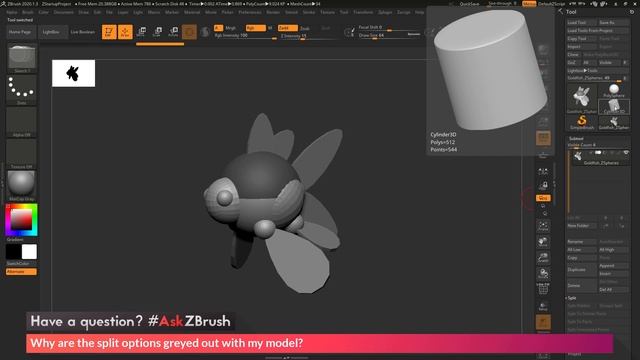Open the Alpha Off selector
640x360 pixels.
coord(22,122)
